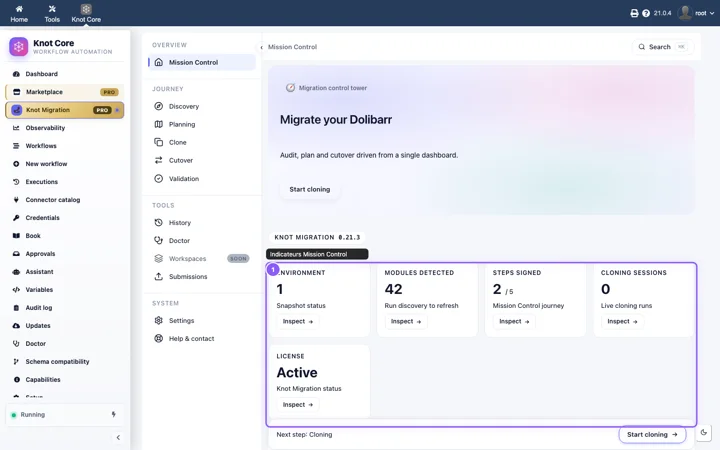The height and width of the screenshot is (450, 720).
Task: Open Credentials in the sidebar
Action: (65, 218)
